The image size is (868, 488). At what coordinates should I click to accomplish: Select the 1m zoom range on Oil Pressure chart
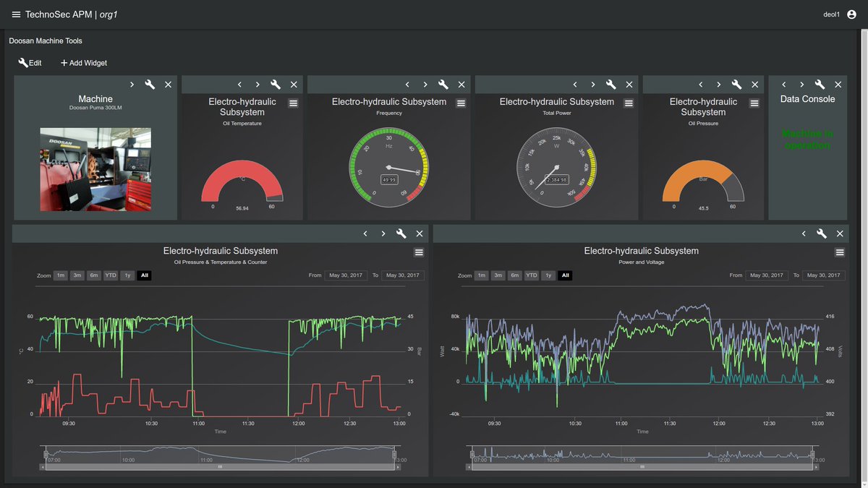coord(61,275)
